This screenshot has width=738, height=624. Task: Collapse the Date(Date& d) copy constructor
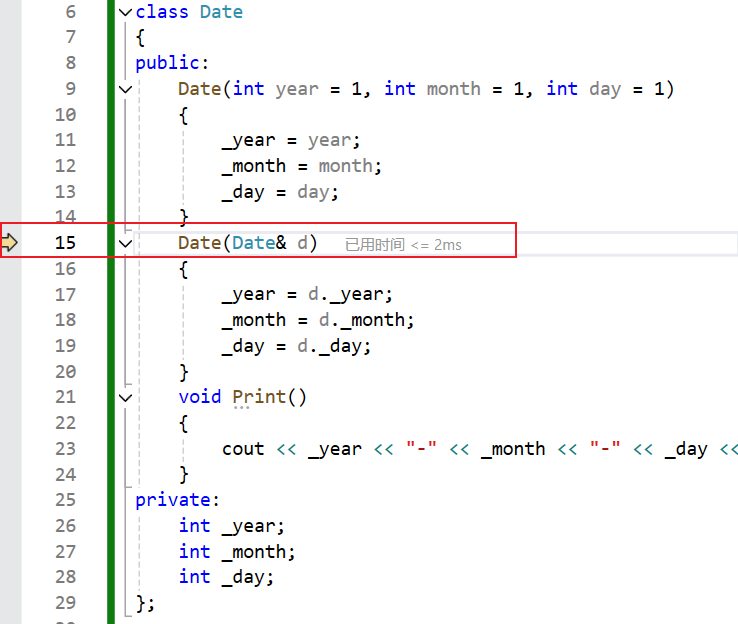(125, 243)
